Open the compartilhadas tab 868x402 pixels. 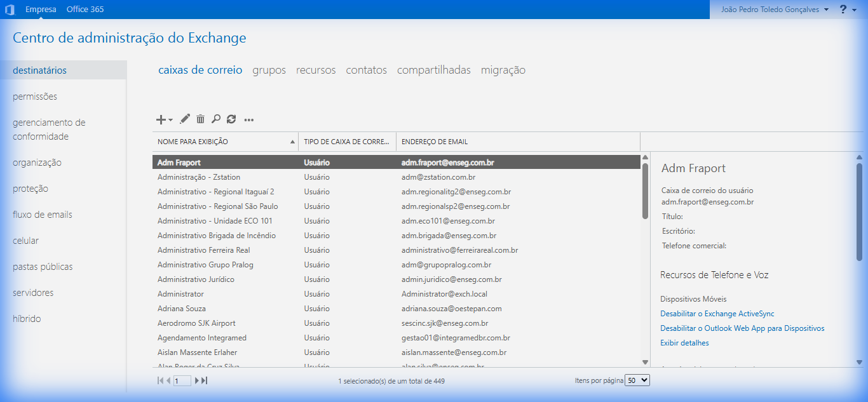(433, 70)
